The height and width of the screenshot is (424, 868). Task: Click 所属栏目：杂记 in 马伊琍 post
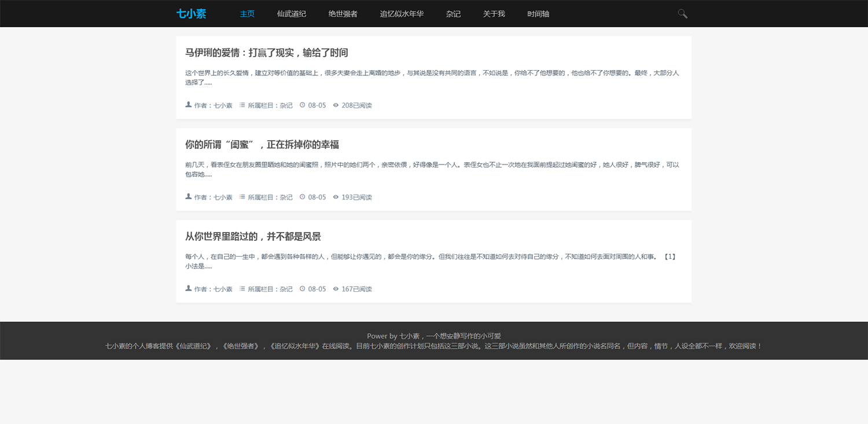270,105
